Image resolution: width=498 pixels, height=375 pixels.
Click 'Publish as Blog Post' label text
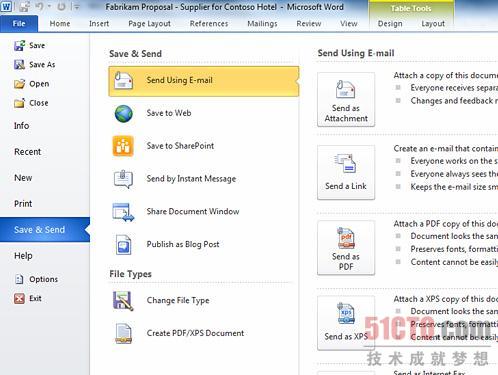click(x=183, y=244)
